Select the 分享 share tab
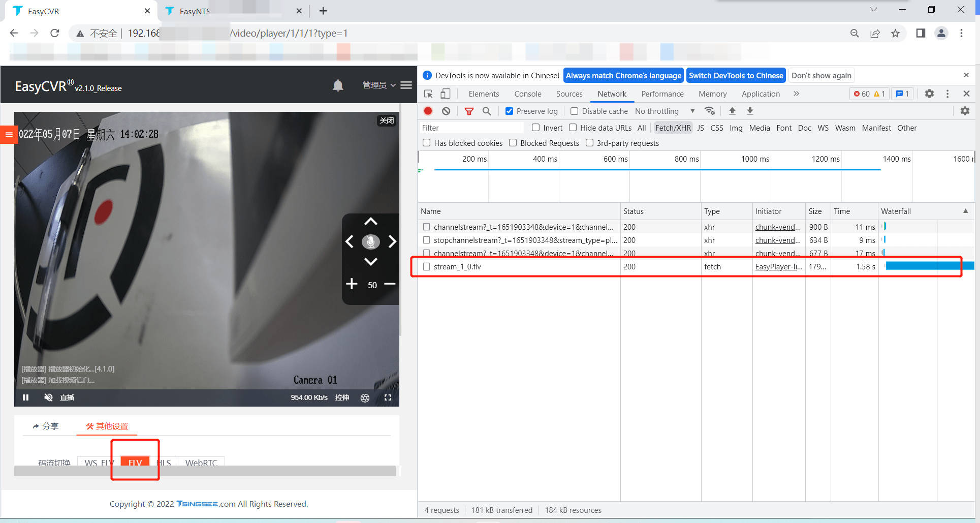 point(46,426)
